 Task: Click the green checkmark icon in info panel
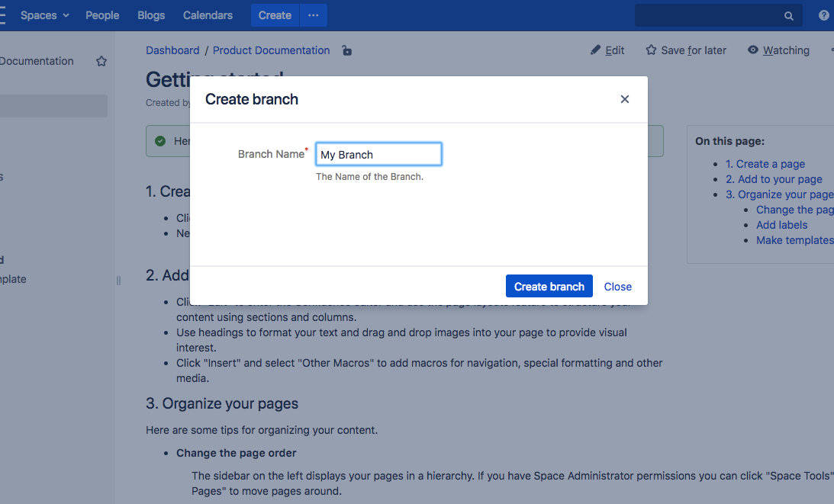point(160,141)
